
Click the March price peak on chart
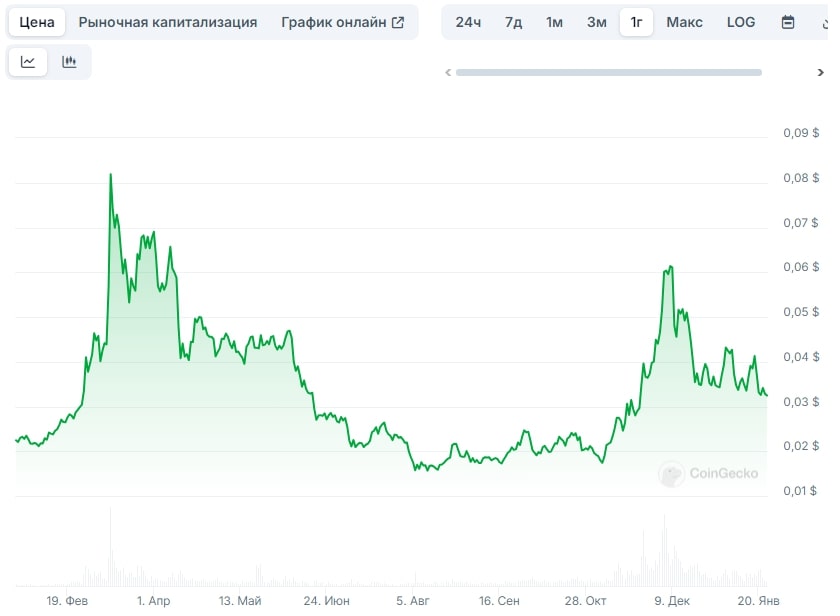(111, 175)
